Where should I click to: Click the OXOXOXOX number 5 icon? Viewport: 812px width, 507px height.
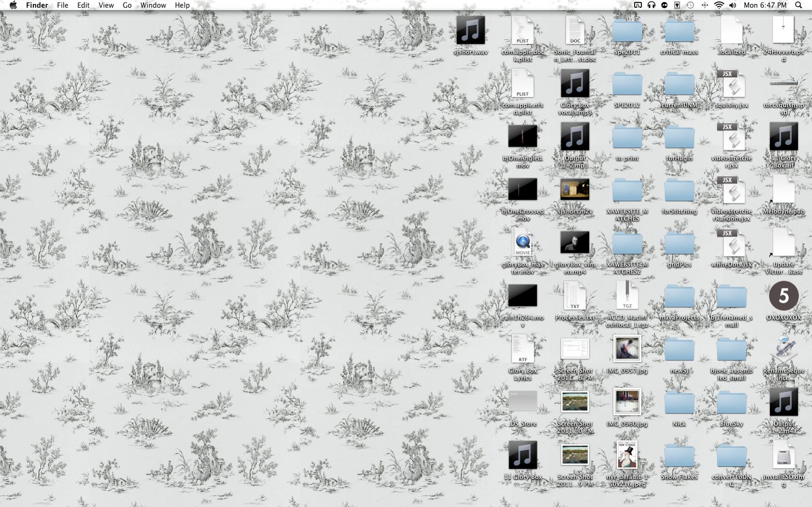click(x=783, y=296)
